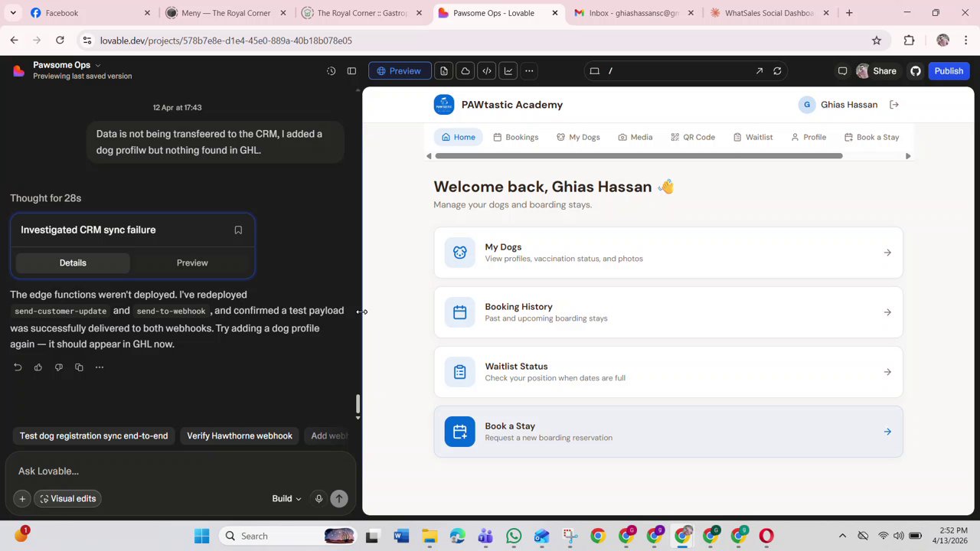Open the files document icon in toolbar
The width and height of the screenshot is (980, 551).
tap(444, 71)
